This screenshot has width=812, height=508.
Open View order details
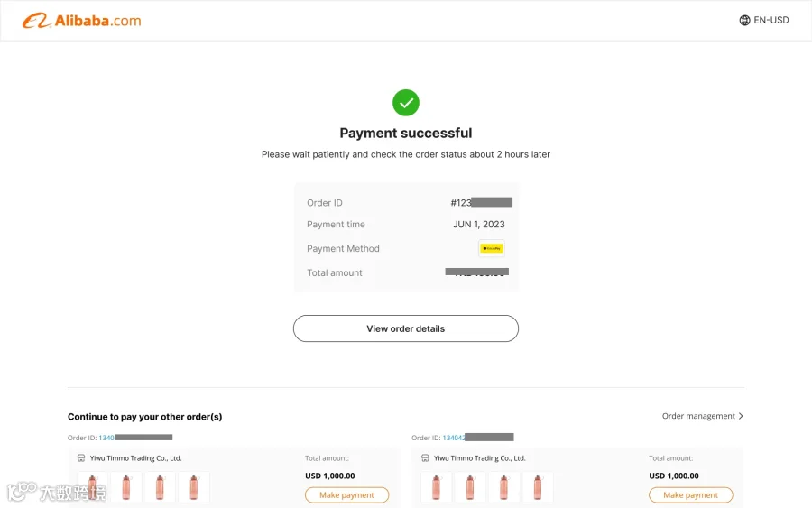click(x=406, y=328)
